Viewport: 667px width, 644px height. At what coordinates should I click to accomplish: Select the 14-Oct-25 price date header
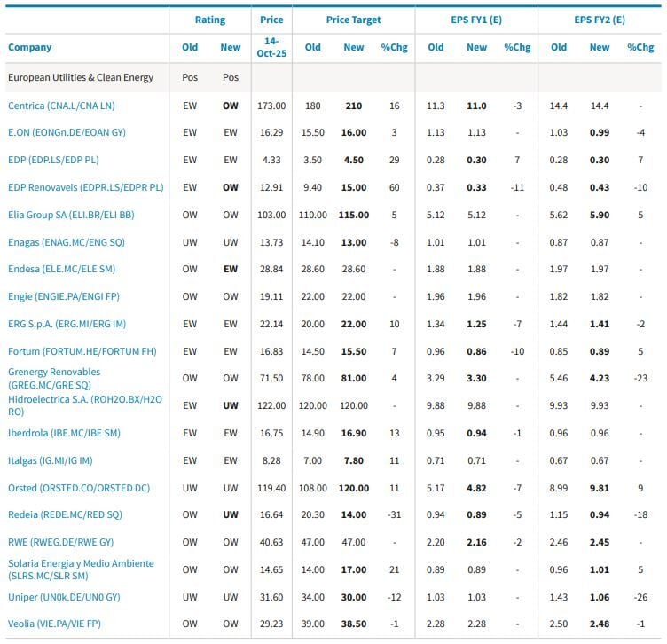pyautogui.click(x=271, y=47)
